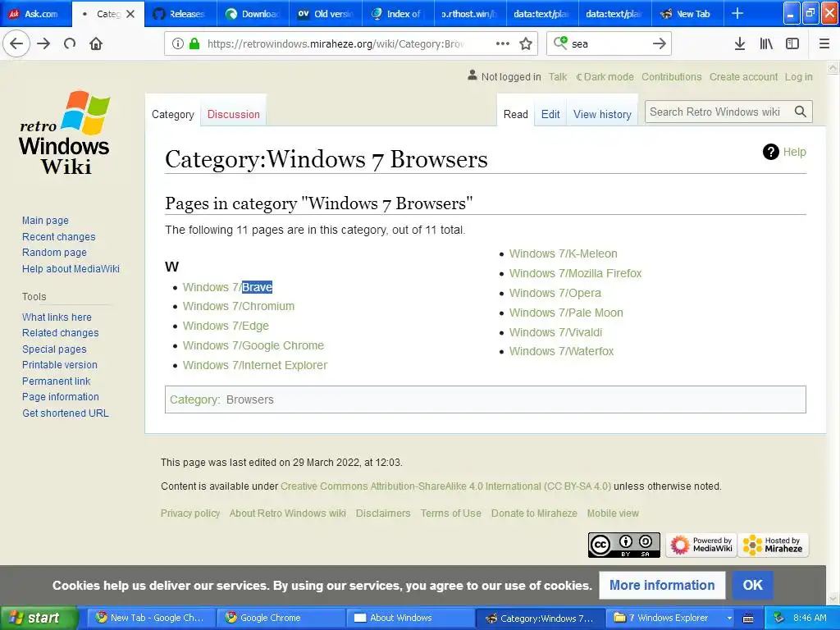Click the Hosted by Miraheze badge
Viewport: 840px width, 630px height.
click(x=773, y=545)
